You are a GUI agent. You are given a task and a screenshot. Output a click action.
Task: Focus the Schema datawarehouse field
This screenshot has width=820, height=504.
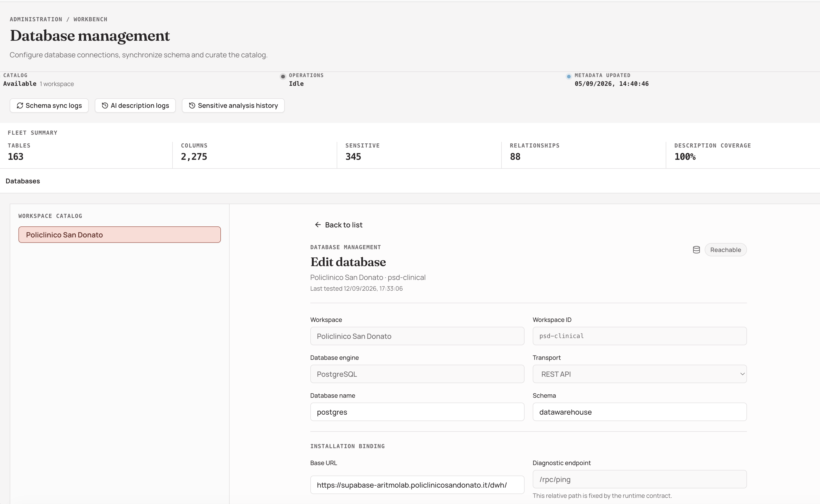pos(639,412)
